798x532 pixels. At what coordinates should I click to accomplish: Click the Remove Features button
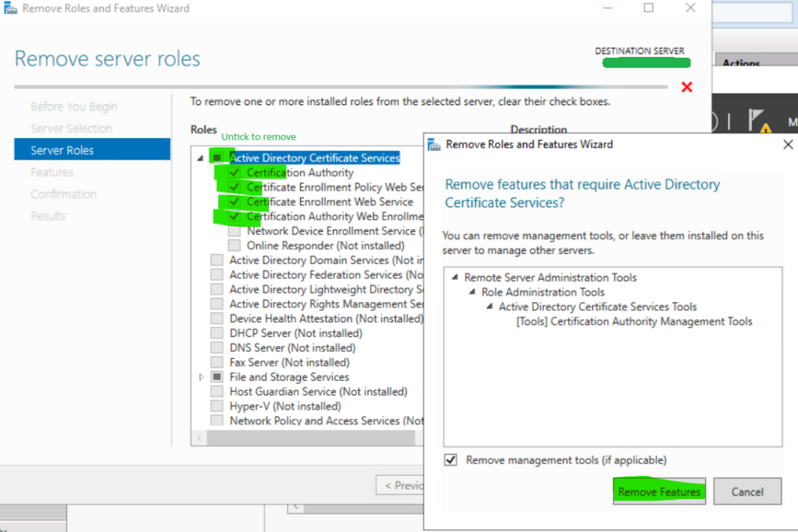click(x=659, y=491)
